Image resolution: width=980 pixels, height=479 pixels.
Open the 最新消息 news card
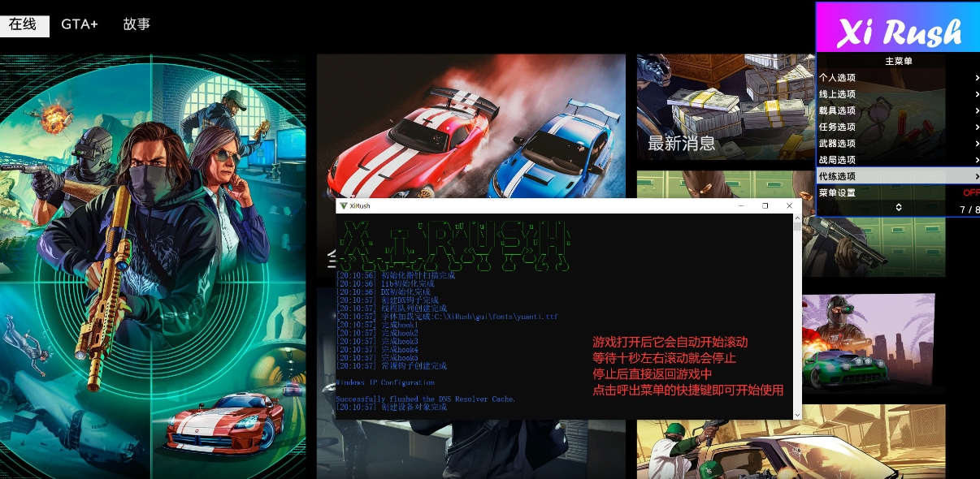[726, 107]
